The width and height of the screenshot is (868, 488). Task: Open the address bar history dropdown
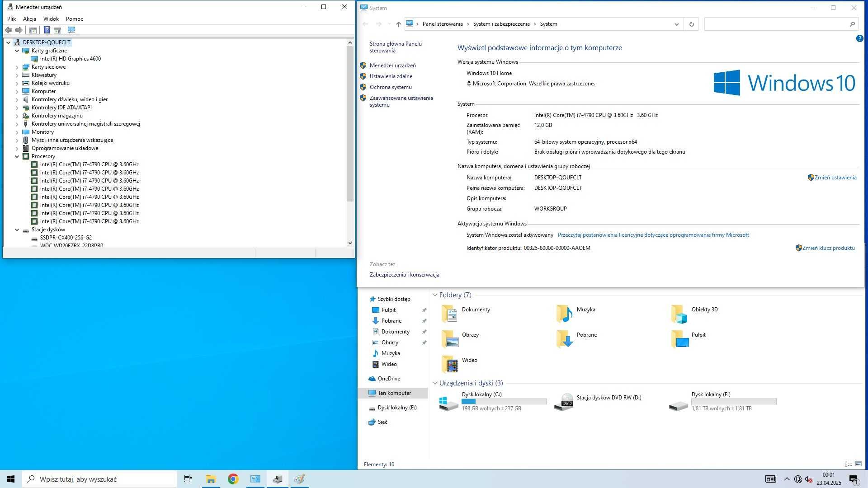[677, 24]
